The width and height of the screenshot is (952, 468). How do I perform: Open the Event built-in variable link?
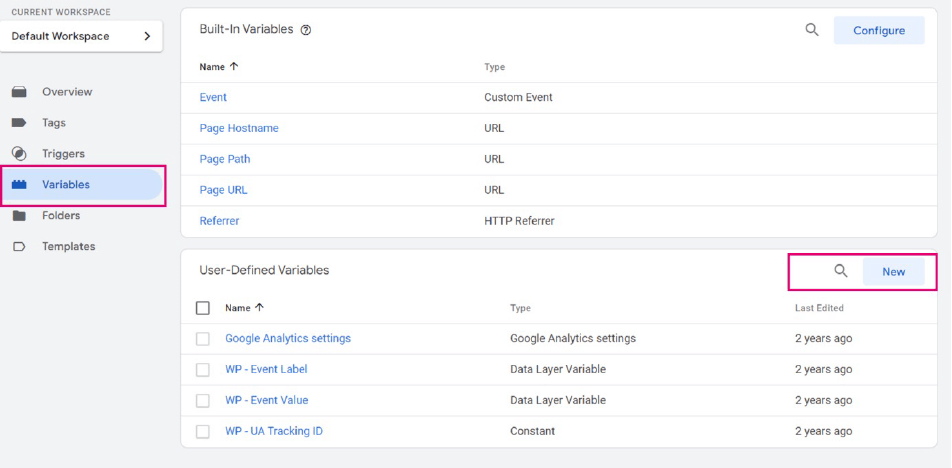(x=213, y=97)
